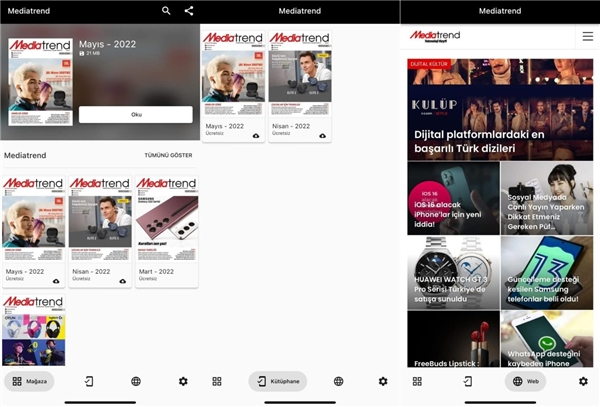Open the iOS 16 iPhone claim article
Image resolution: width=600 pixels, height=407 pixels.
click(453, 198)
